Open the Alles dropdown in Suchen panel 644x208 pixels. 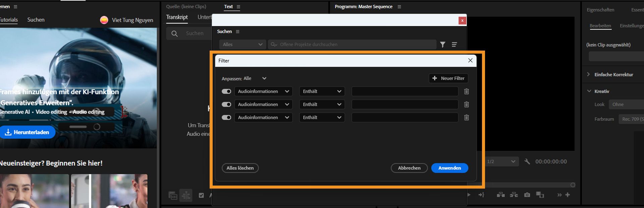click(243, 45)
